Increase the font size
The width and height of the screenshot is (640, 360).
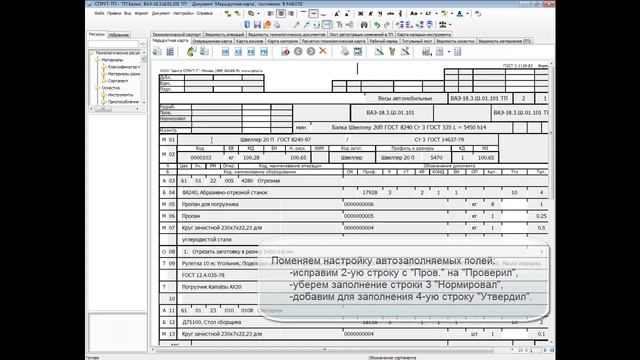pos(337,13)
